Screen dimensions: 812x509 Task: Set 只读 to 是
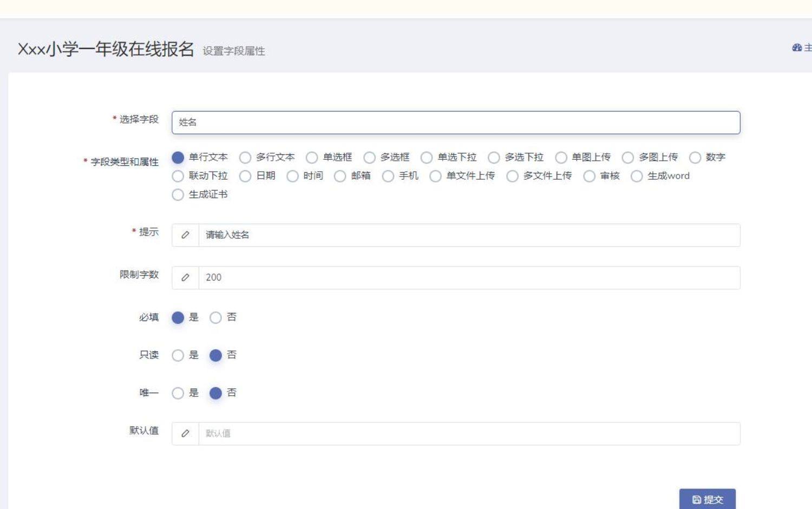178,355
